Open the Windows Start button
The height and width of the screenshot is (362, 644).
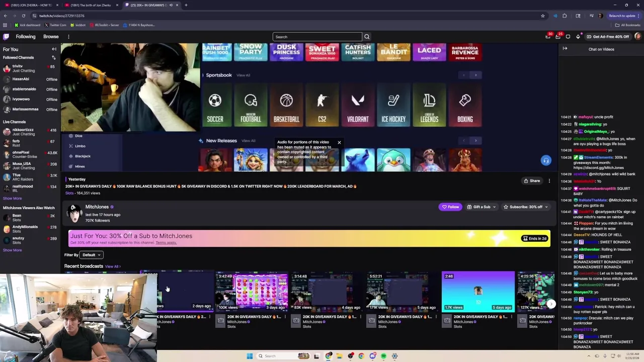point(250,356)
